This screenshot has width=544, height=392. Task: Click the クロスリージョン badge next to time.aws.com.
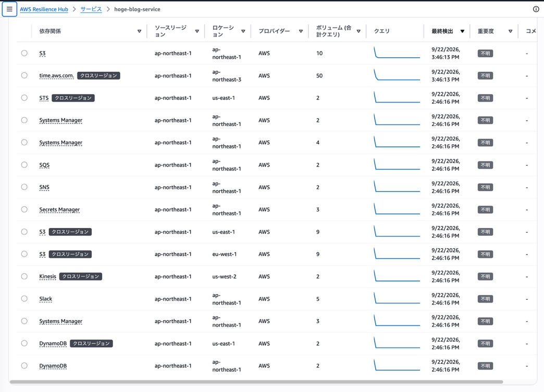pos(98,75)
